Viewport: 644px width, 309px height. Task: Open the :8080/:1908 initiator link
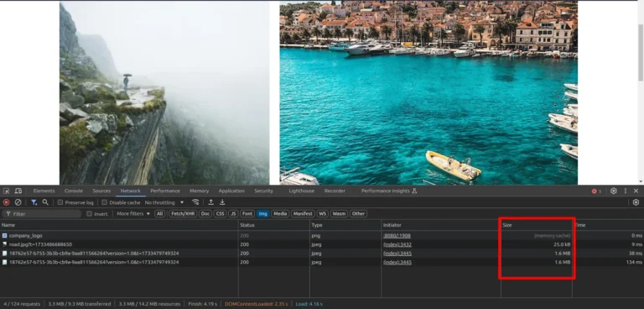pyautogui.click(x=397, y=236)
